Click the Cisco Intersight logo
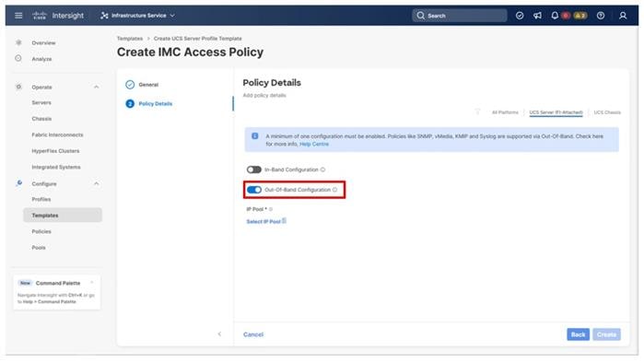This screenshot has height=362, width=644. click(58, 16)
